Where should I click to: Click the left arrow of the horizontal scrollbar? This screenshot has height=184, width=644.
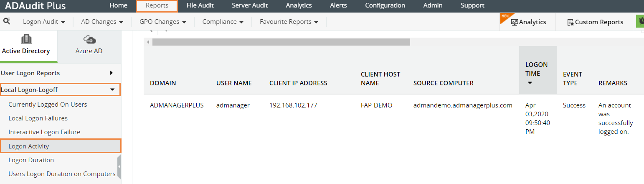point(147,42)
